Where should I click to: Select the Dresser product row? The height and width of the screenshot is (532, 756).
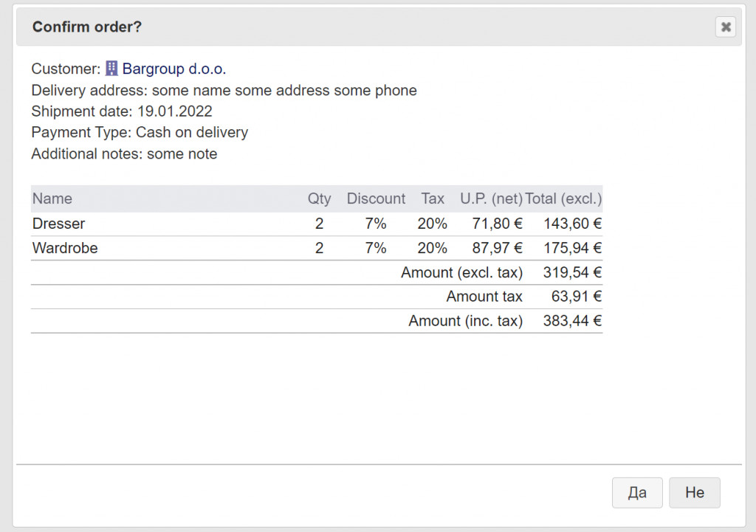[59, 224]
